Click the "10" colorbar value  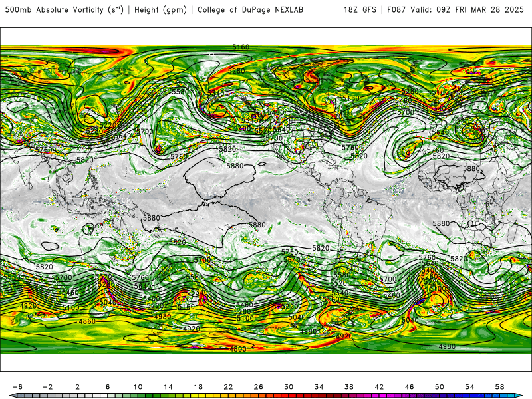(138, 387)
